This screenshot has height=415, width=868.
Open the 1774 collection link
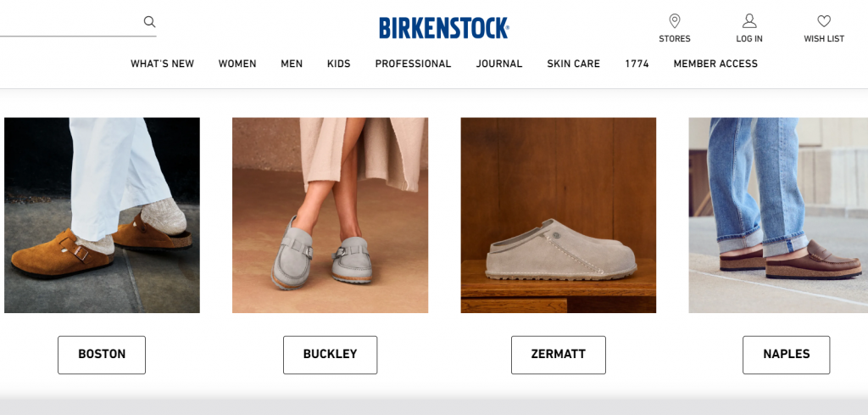pos(637,64)
